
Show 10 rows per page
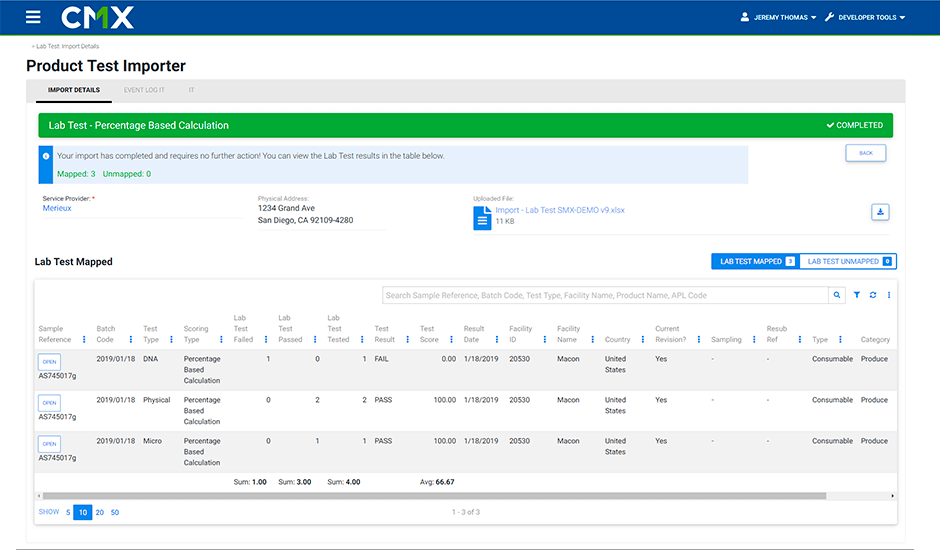tap(83, 512)
